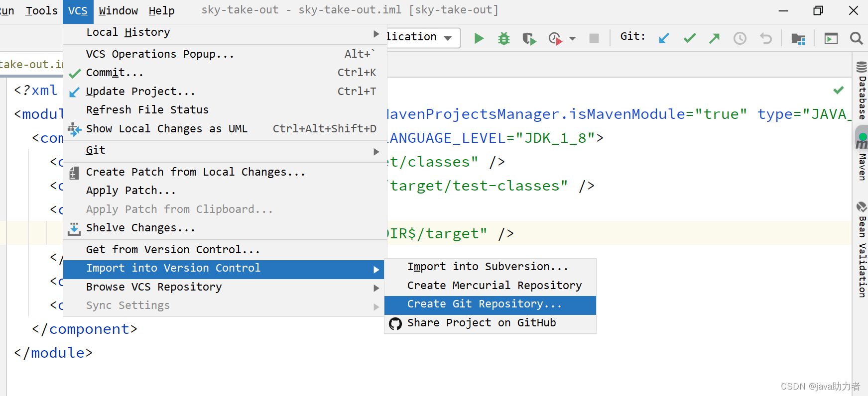Open the Bean Validation tool window
Image resolution: width=868 pixels, height=396 pixels.
click(x=862, y=249)
